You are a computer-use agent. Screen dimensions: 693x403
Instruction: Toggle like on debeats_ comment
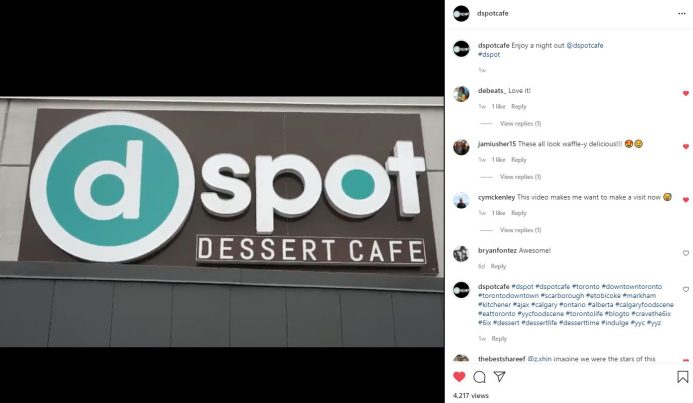pyautogui.click(x=685, y=93)
